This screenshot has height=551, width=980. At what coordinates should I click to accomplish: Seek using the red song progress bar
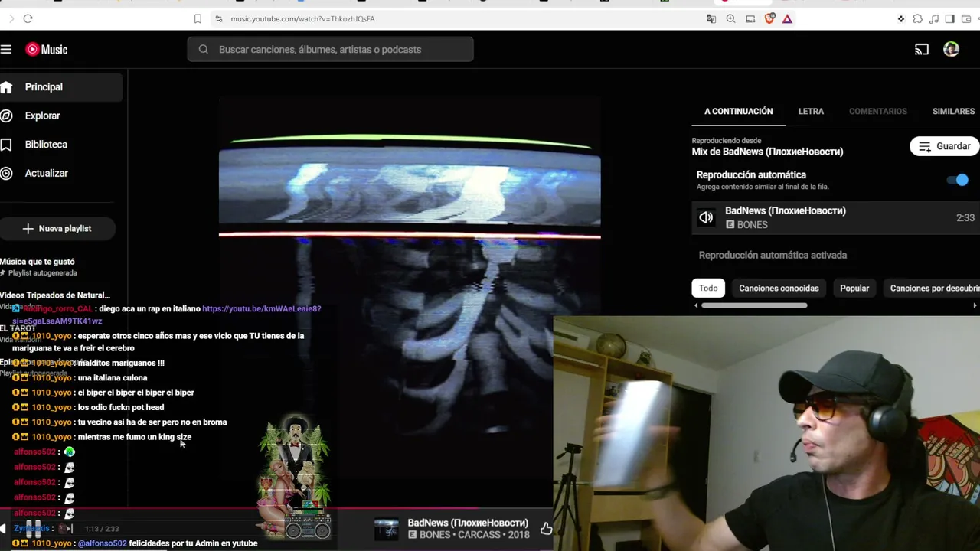[x=276, y=507]
